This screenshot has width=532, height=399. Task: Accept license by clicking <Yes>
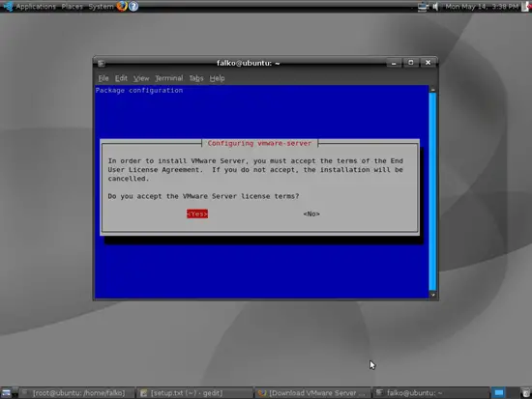coord(197,214)
